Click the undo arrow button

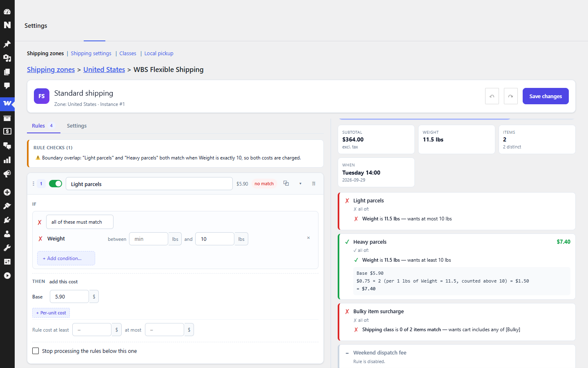tap(492, 96)
